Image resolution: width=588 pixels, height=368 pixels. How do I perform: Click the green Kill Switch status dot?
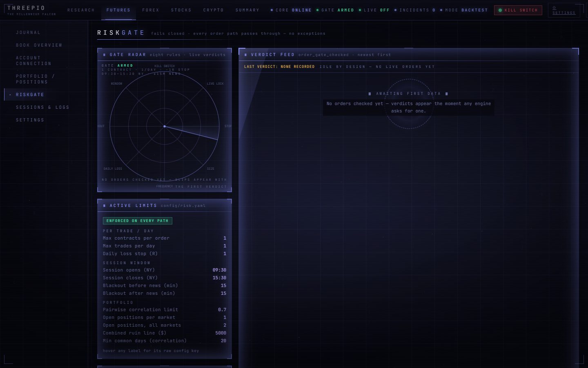point(500,10)
